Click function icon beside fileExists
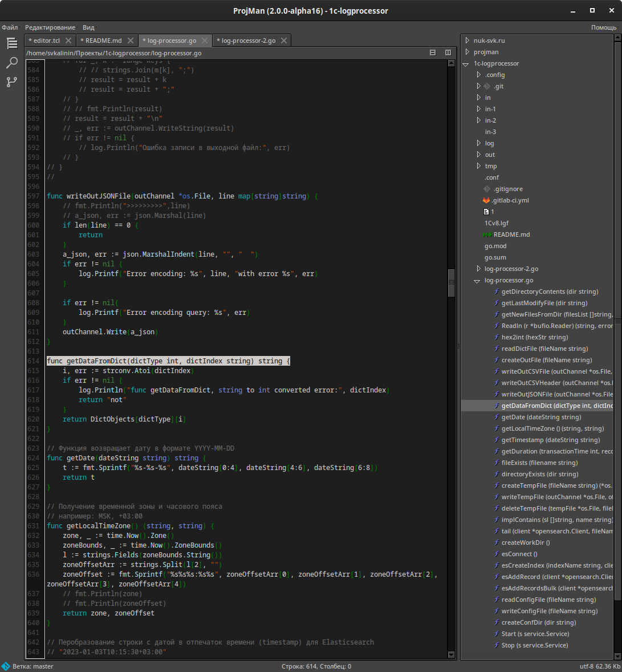 497,463
